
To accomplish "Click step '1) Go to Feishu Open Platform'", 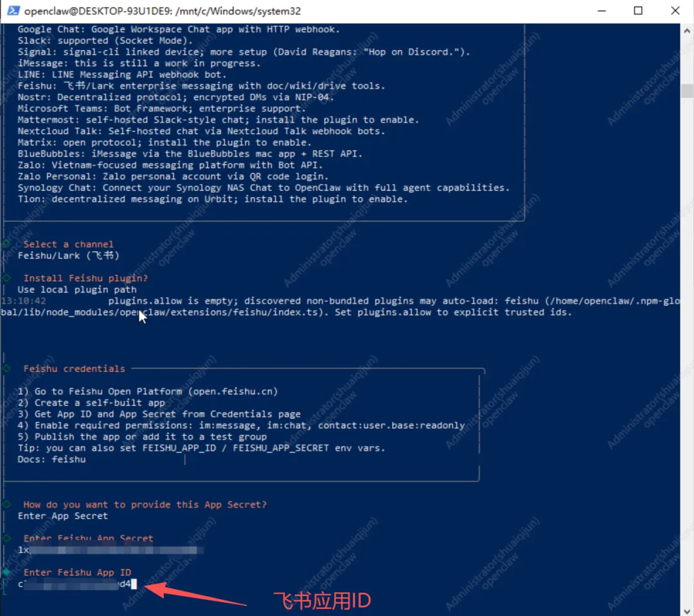I will click(148, 391).
